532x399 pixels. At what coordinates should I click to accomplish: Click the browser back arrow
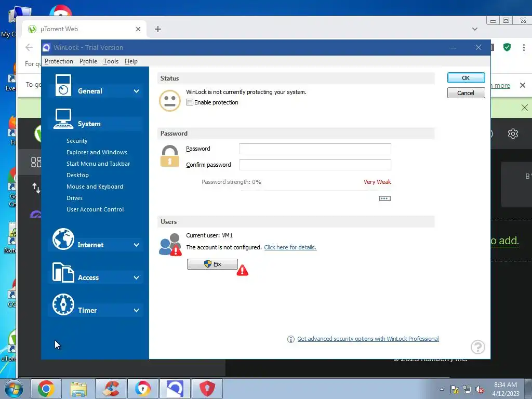pos(29,47)
